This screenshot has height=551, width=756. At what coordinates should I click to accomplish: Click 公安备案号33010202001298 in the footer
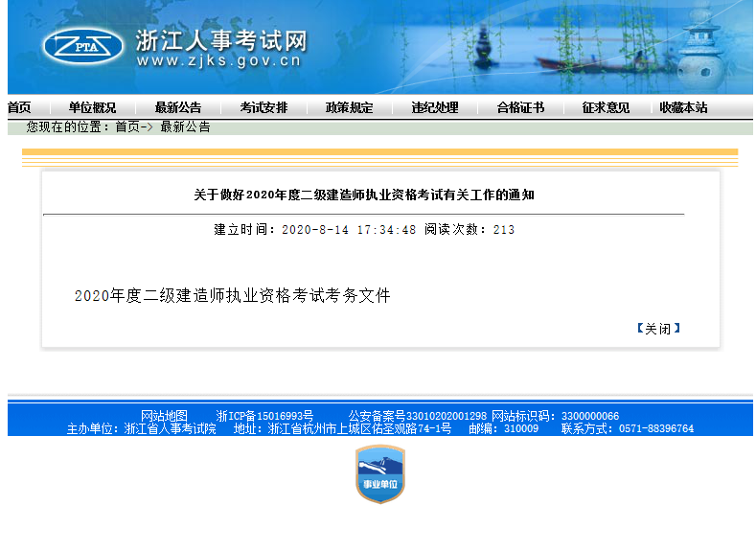418,416
